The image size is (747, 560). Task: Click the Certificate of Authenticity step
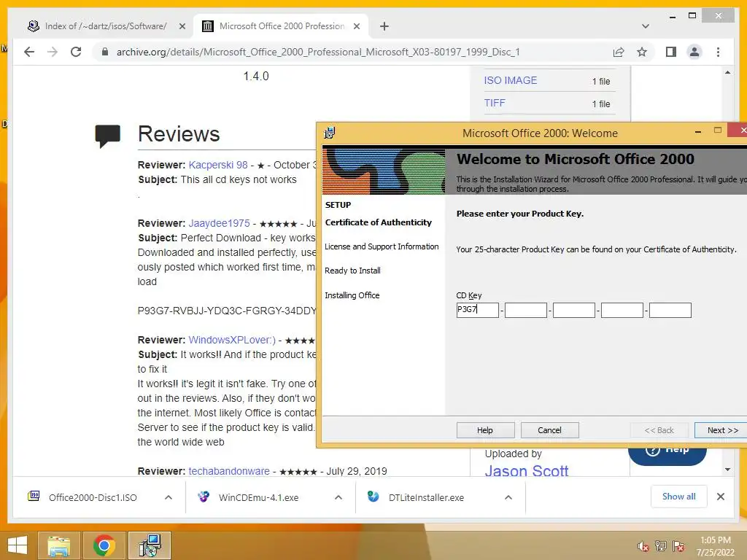pyautogui.click(x=379, y=222)
